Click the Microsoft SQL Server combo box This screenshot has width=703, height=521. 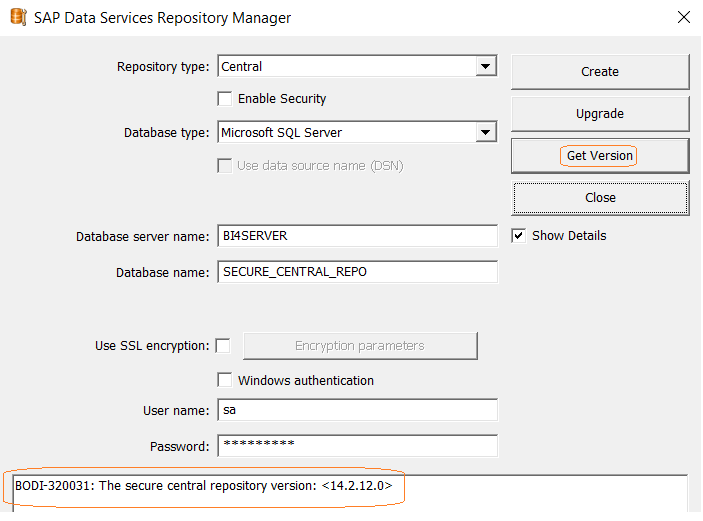pyautogui.click(x=357, y=132)
